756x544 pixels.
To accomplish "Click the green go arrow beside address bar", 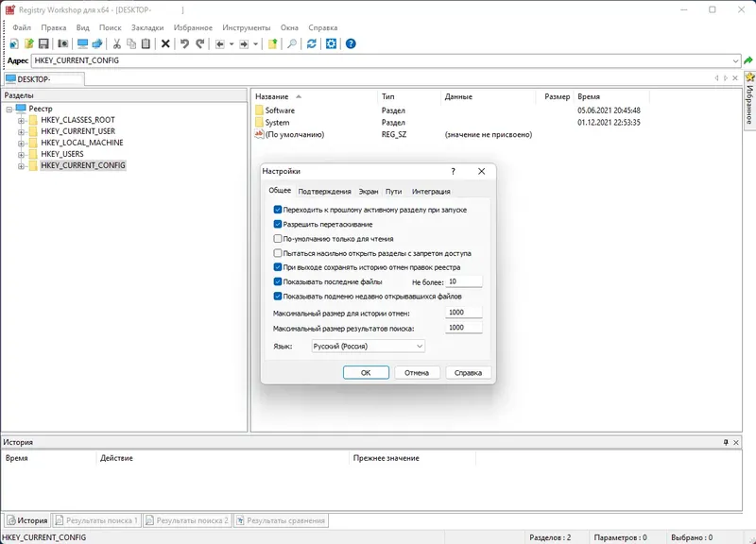I will pos(748,60).
